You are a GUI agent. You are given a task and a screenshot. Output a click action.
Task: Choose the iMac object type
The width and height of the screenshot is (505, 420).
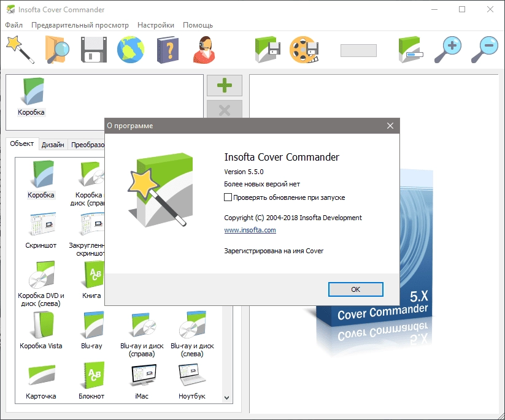click(142, 382)
